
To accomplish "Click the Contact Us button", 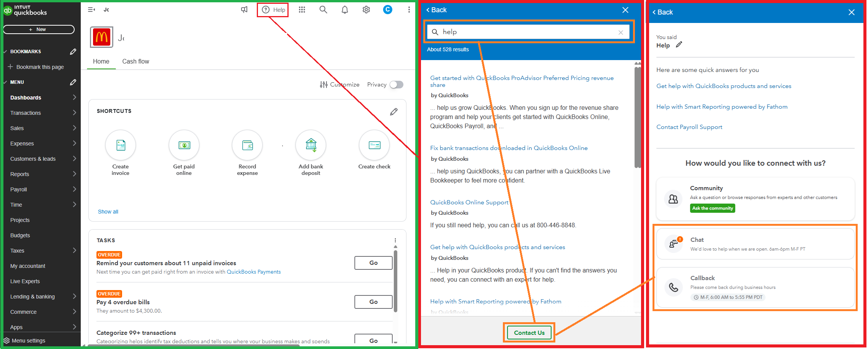I will pos(529,333).
